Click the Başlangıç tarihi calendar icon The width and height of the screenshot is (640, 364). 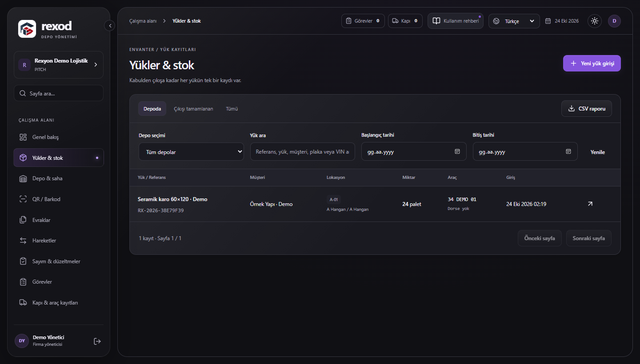457,151
